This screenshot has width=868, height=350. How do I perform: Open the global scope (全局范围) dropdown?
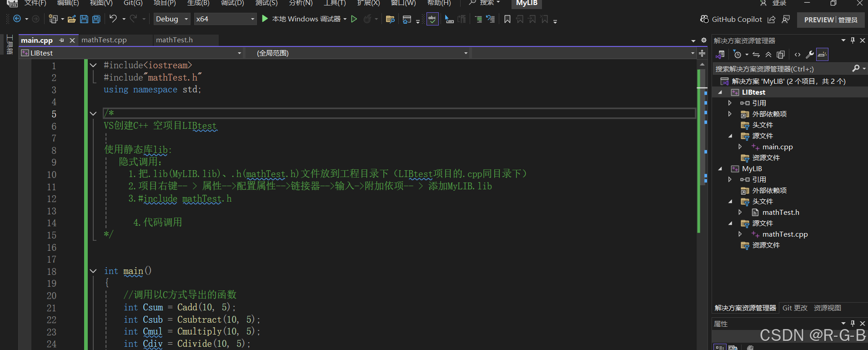point(358,53)
